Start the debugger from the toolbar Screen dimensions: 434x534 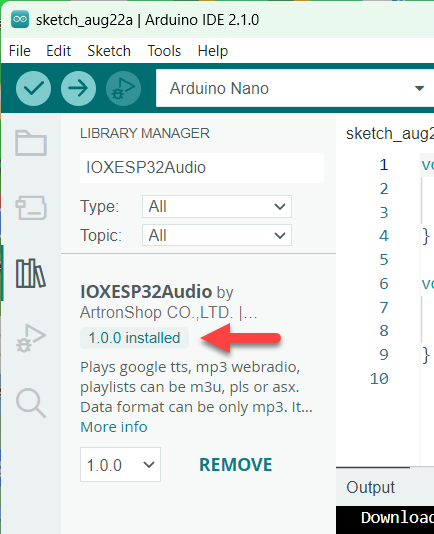tap(123, 89)
